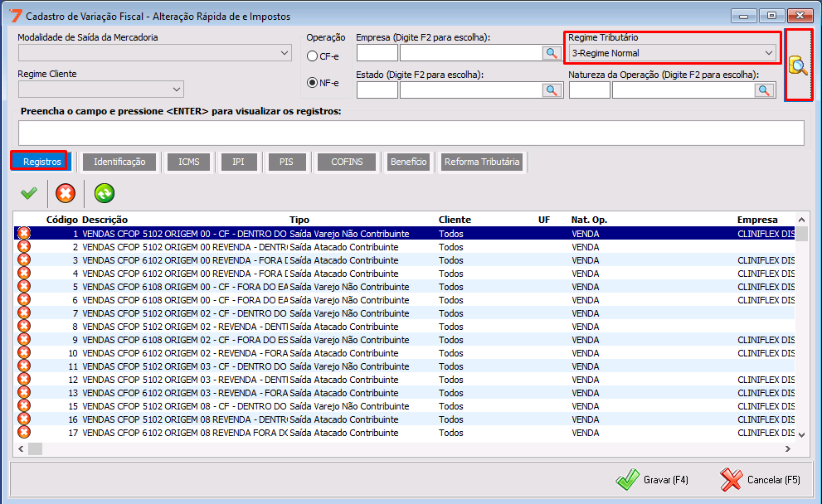Screen dimensions: 822x504
Task: Select the CF-e operation radio button
Action: click(313, 56)
